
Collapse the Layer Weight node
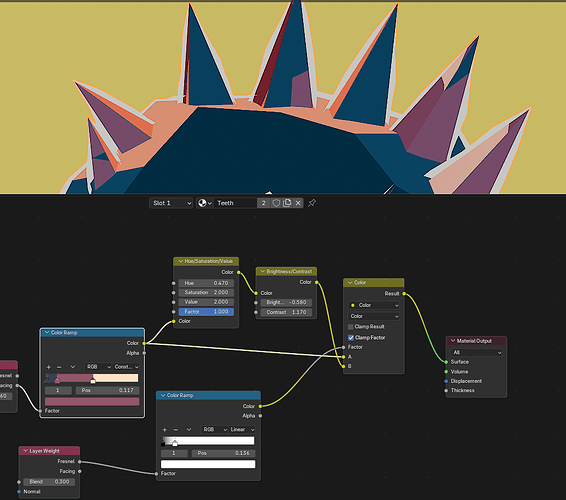26,451
